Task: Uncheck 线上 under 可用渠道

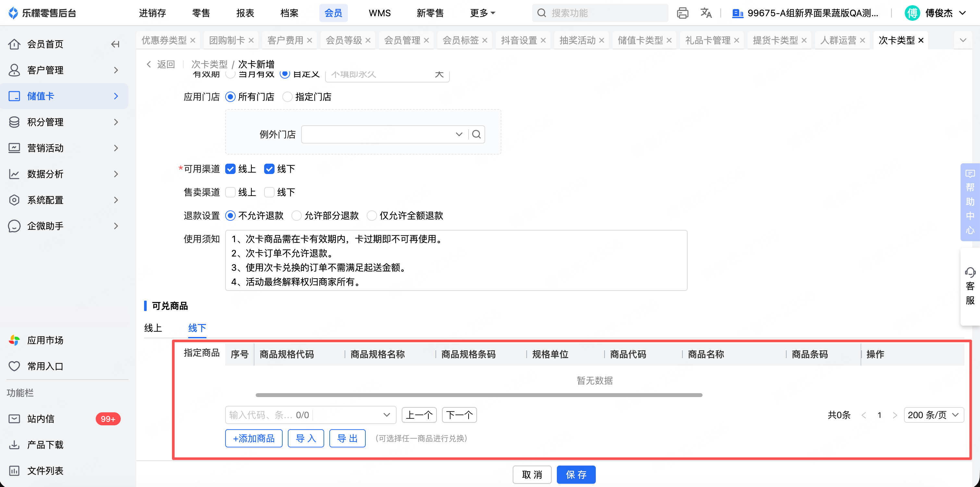Action: [230, 169]
